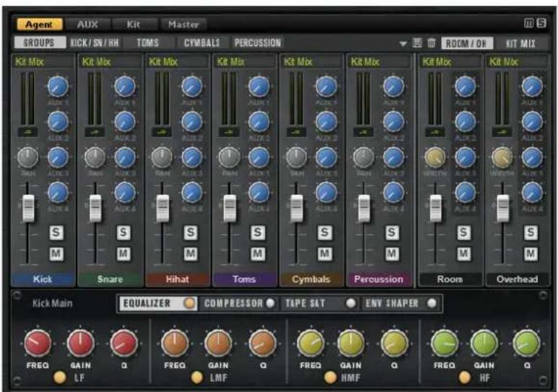Open the Kit tab
The image size is (558, 392).
pyautogui.click(x=134, y=25)
